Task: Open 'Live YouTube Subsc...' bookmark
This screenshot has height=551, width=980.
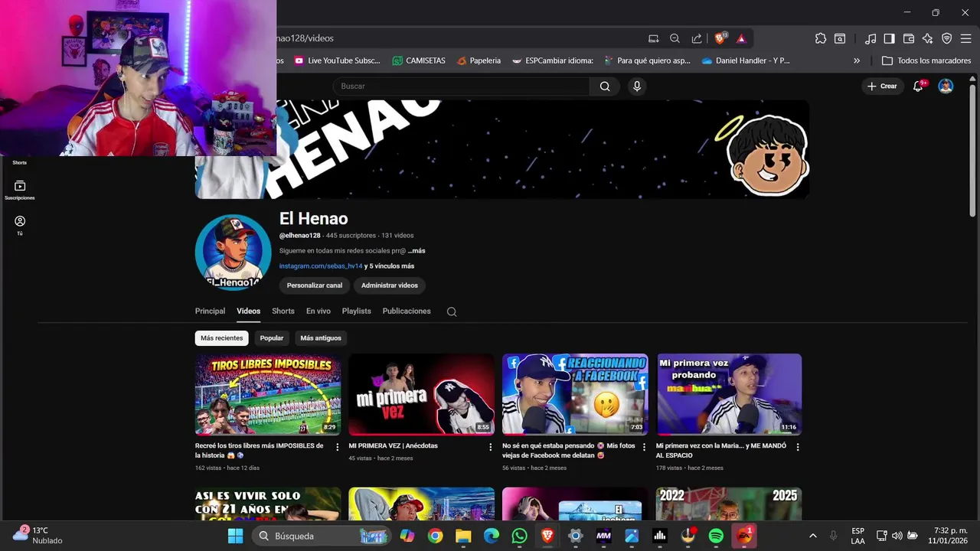Action: [337, 60]
